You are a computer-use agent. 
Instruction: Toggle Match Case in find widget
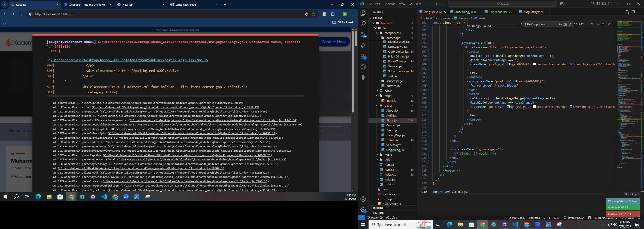(x=560, y=24)
